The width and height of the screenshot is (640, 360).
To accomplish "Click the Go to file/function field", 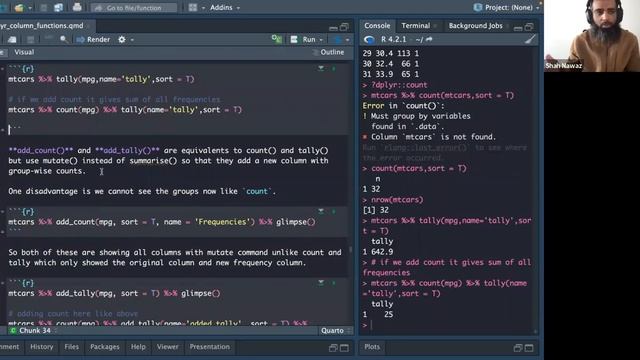I will pyautogui.click(x=134, y=7).
